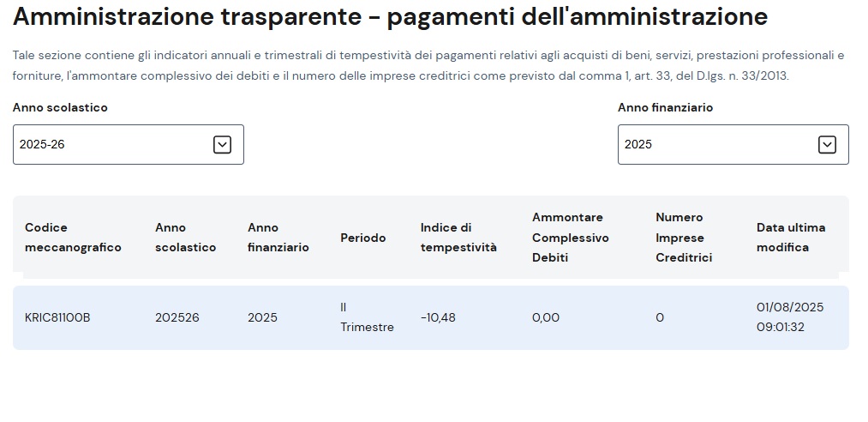Click the Numero Imprese Creditrici header

(684, 238)
